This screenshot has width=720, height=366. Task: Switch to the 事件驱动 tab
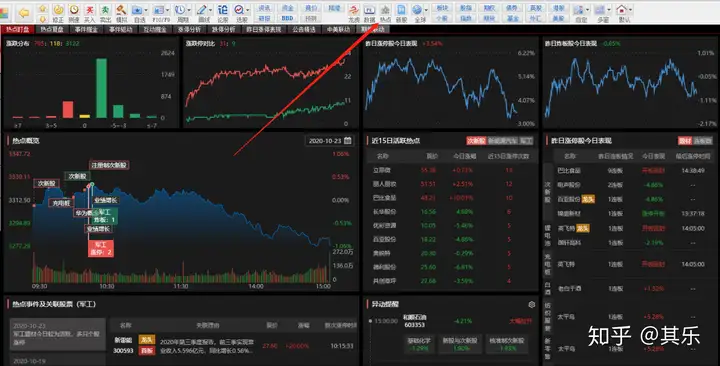point(121,29)
